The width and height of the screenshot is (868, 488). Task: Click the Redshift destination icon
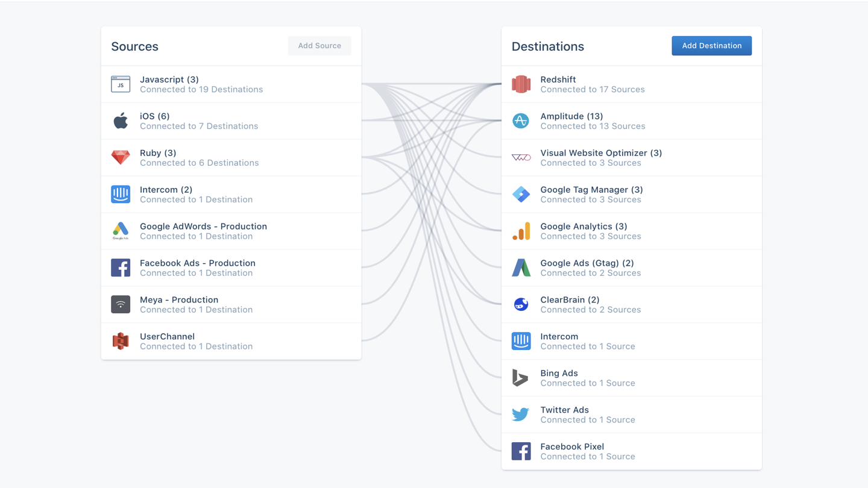click(521, 84)
